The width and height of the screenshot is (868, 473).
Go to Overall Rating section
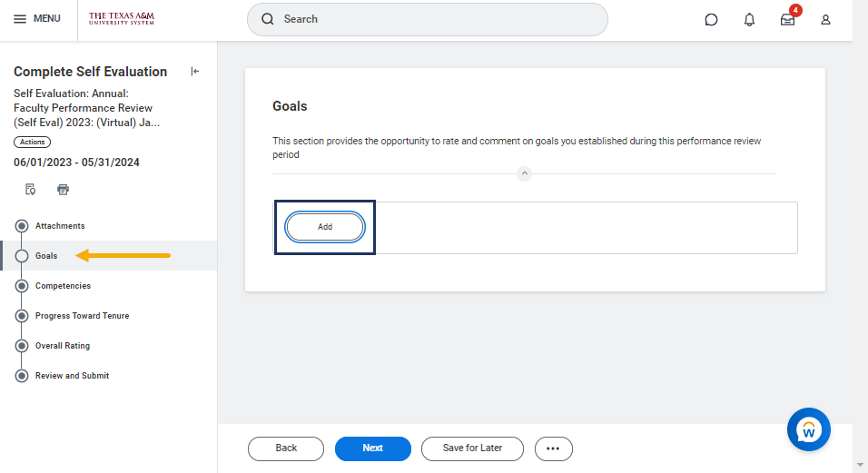(63, 346)
